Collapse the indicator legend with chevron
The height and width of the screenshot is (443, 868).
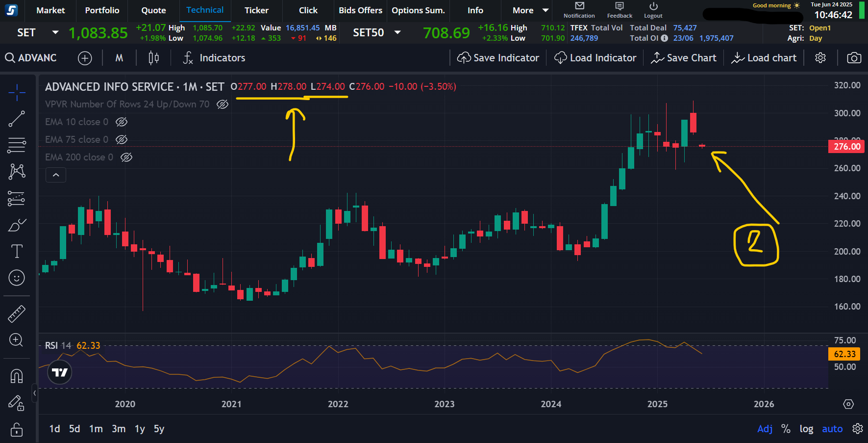tap(56, 175)
